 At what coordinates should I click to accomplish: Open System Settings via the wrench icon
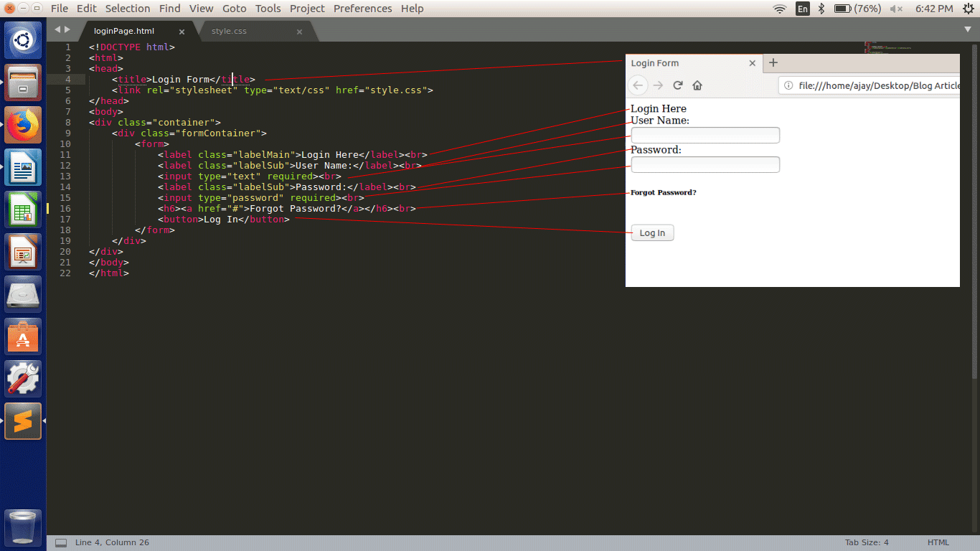pyautogui.click(x=23, y=378)
